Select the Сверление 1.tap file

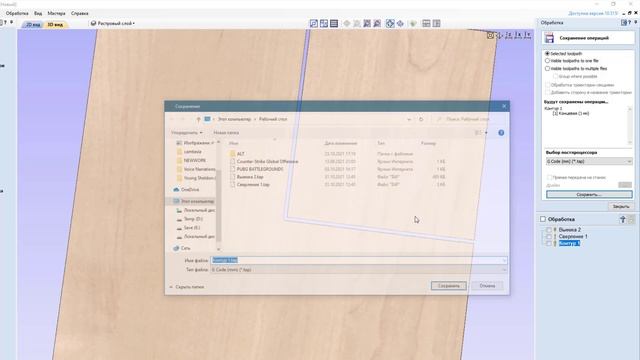coord(249,185)
